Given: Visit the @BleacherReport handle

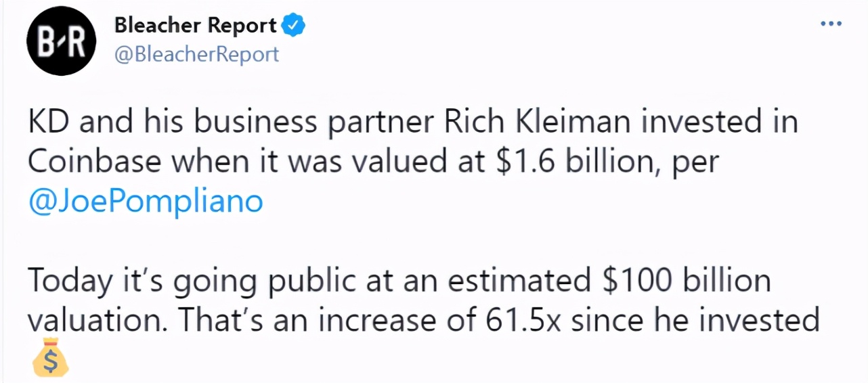Looking at the screenshot, I should point(196,54).
